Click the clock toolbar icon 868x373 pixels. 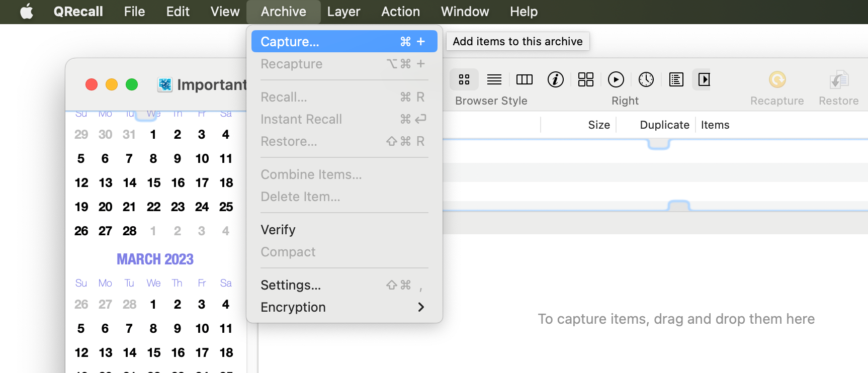point(646,79)
